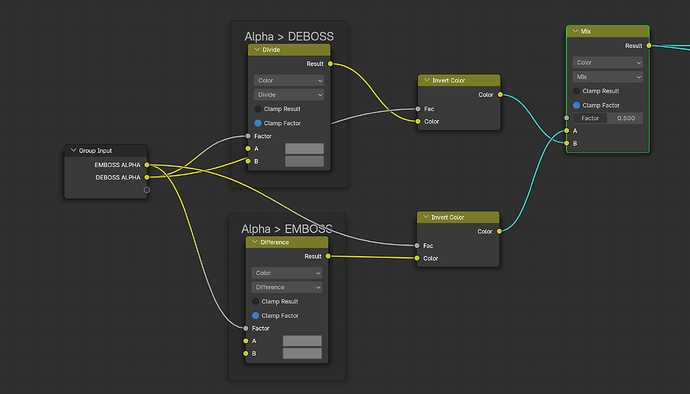Open the Divide blend mode dropdown
This screenshot has height=394, width=690.
(x=289, y=95)
